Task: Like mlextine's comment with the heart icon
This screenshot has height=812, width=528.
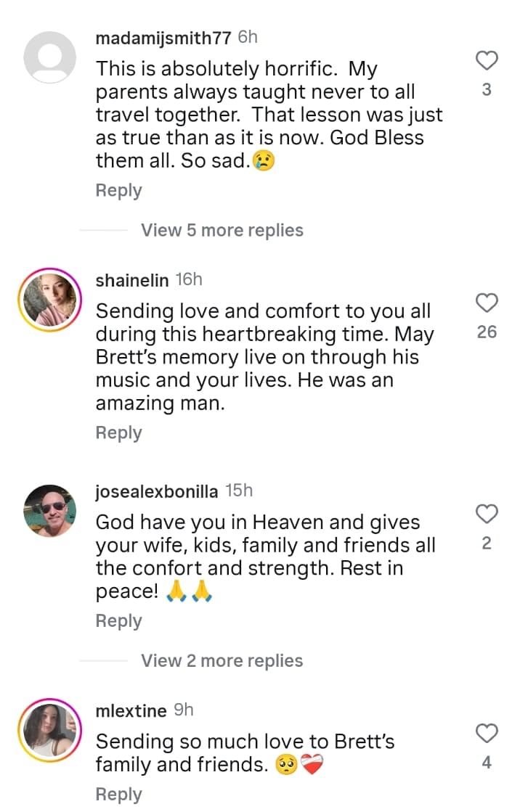Action: pos(487,735)
